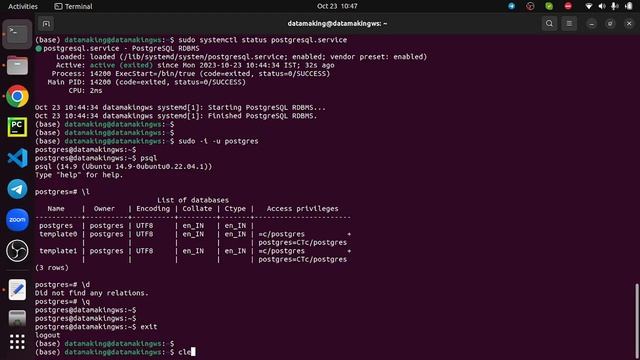Open the Terminal icon in the dock
Image resolution: width=640 pixels, height=360 pixels.
click(x=17, y=34)
